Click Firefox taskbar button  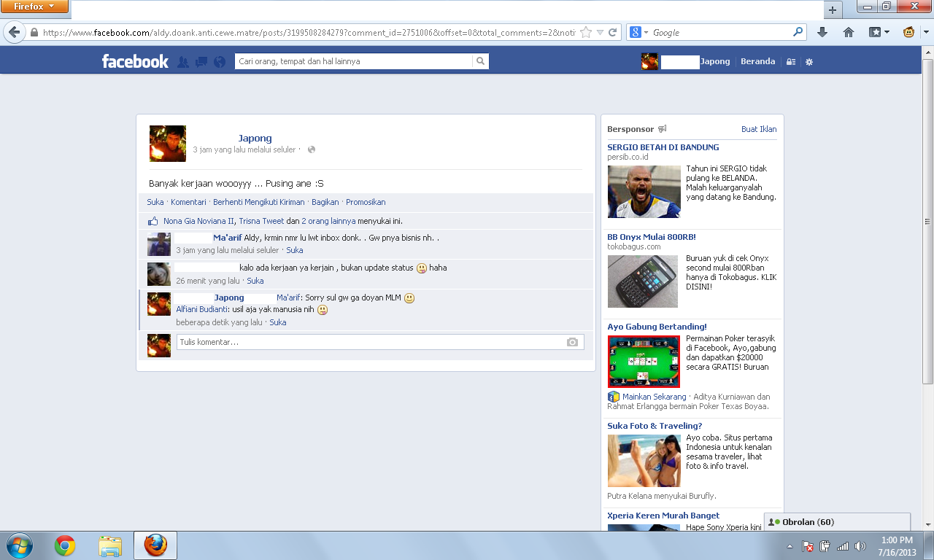(155, 545)
